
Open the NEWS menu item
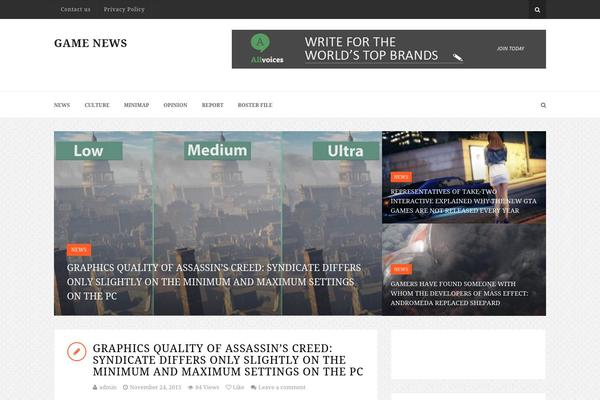point(62,105)
